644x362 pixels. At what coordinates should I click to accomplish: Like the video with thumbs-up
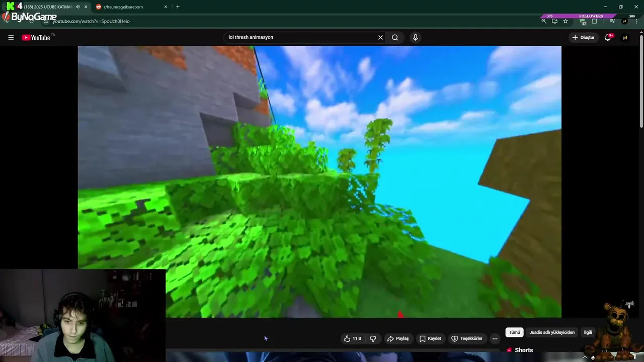coord(352,338)
